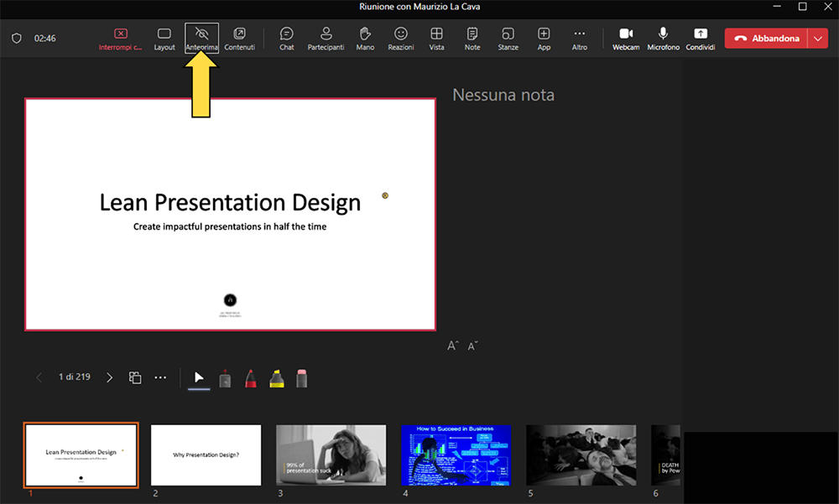Jump to slide 2 Why Presentation Design
839x504 pixels.
(x=206, y=455)
